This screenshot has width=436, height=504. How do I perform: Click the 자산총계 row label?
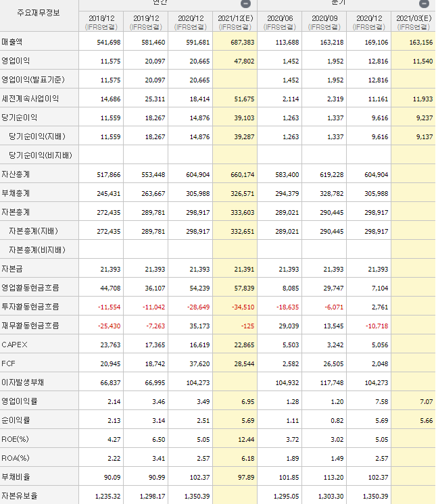click(16, 174)
